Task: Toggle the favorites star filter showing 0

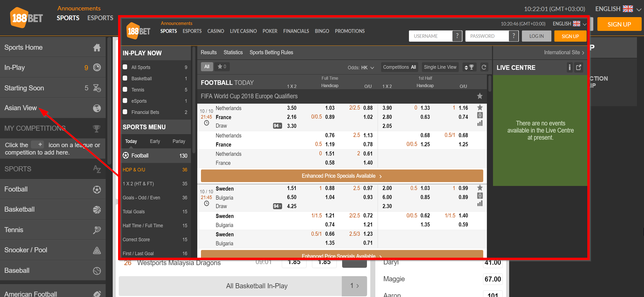Action: click(x=222, y=67)
